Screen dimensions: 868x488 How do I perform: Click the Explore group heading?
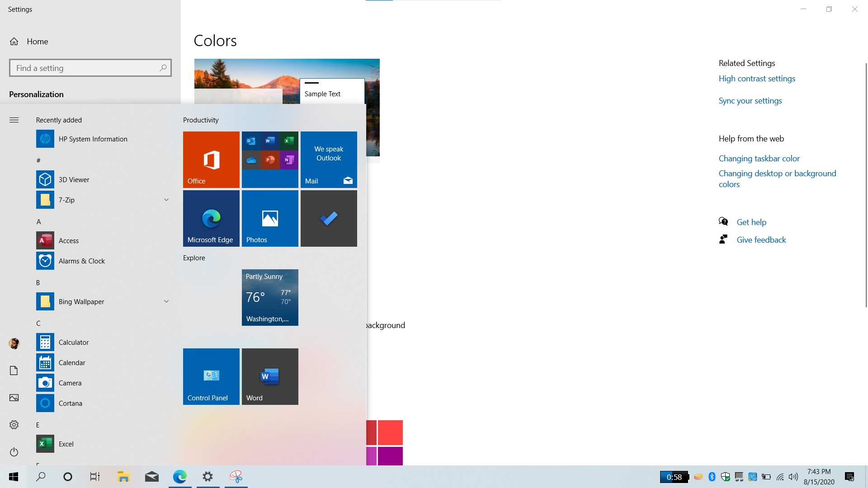coord(194,258)
